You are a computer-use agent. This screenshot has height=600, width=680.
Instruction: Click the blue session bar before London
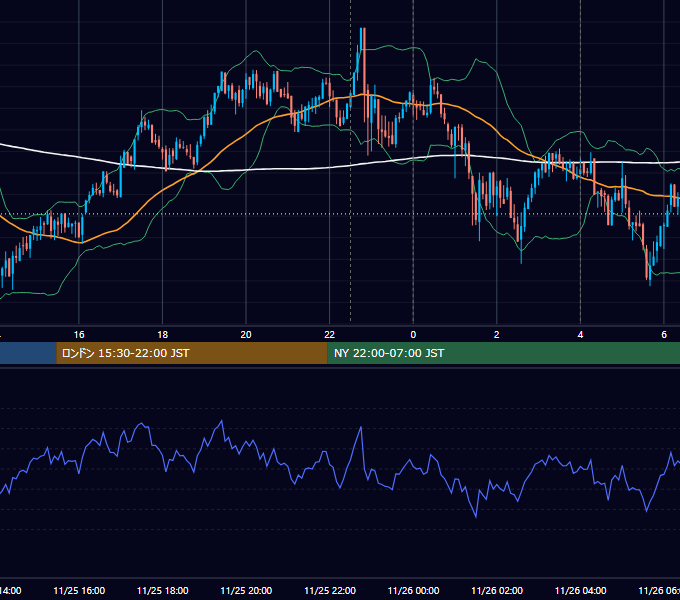click(x=28, y=353)
